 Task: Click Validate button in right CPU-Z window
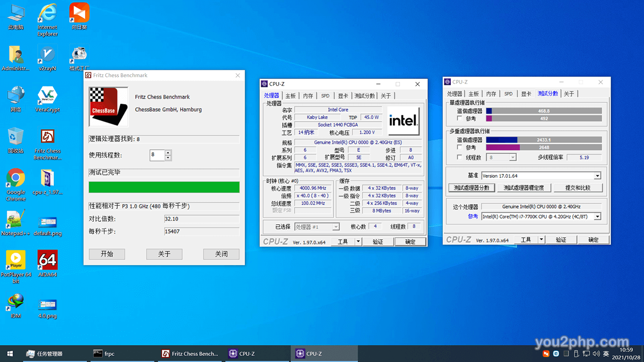(561, 240)
